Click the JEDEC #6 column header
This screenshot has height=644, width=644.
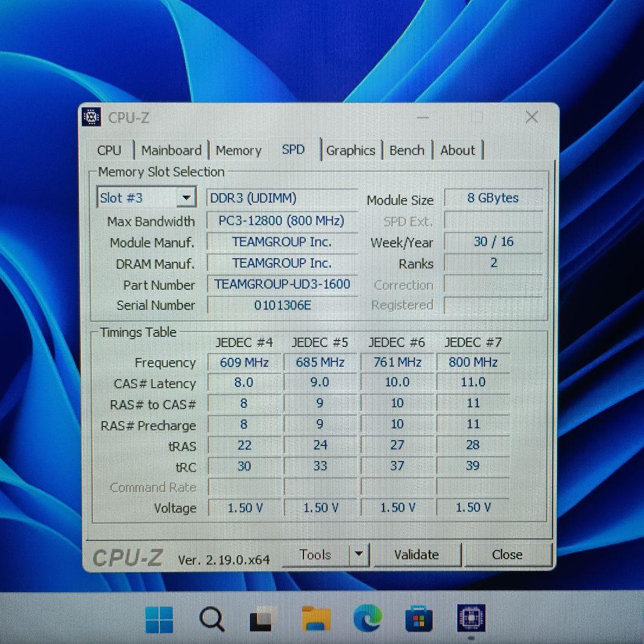click(x=397, y=342)
